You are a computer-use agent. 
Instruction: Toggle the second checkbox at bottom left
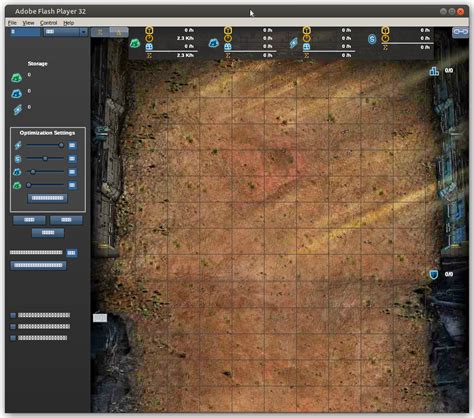pos(13,326)
